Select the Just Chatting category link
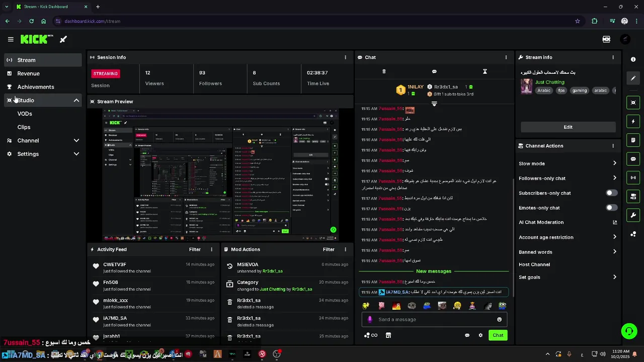This screenshot has width=644, height=362. [550, 82]
